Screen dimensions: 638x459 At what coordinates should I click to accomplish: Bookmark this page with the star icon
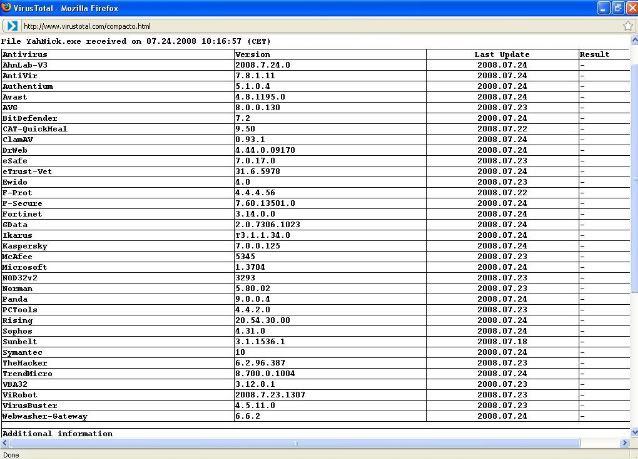tap(628, 26)
